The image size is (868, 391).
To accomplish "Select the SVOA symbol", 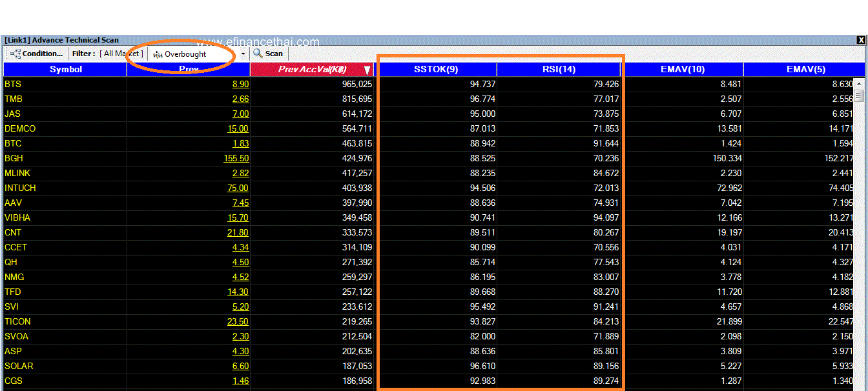I will (16, 336).
